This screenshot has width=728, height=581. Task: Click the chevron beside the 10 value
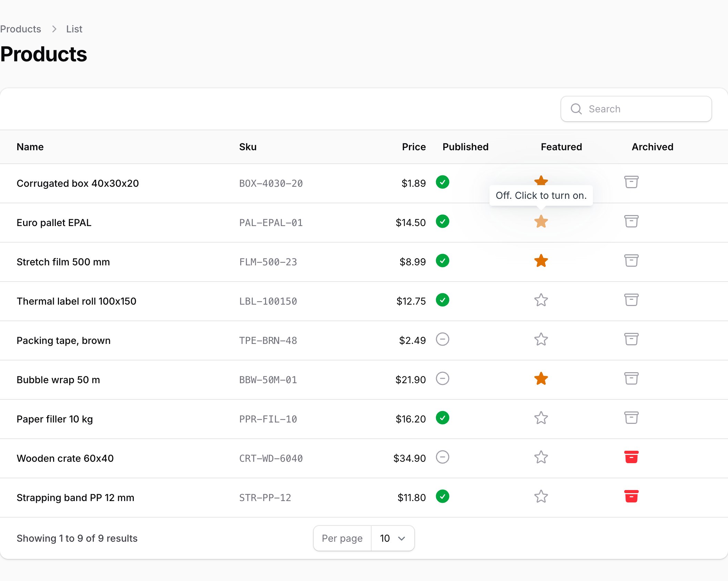tap(402, 539)
